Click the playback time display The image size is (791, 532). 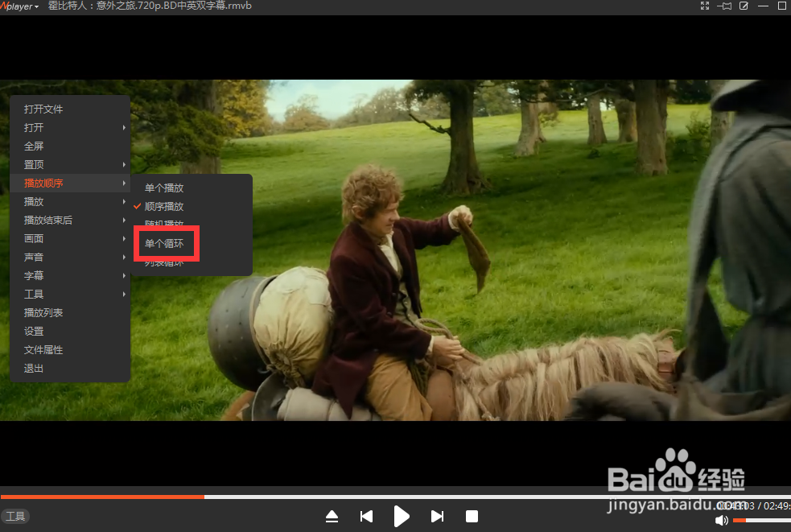pos(754,505)
